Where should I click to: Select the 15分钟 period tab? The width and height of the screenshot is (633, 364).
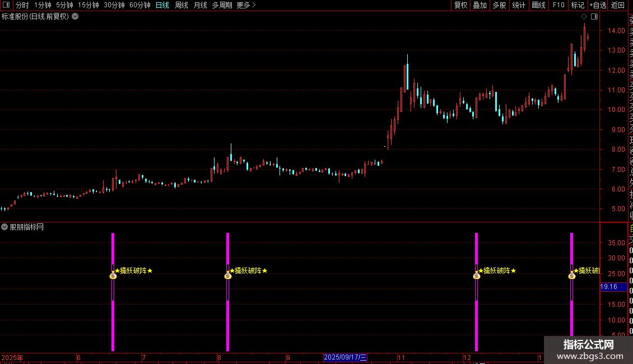point(89,5)
